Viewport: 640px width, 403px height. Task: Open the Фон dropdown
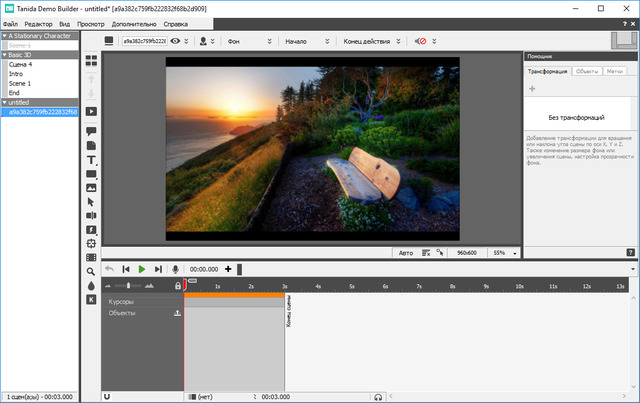[x=250, y=41]
